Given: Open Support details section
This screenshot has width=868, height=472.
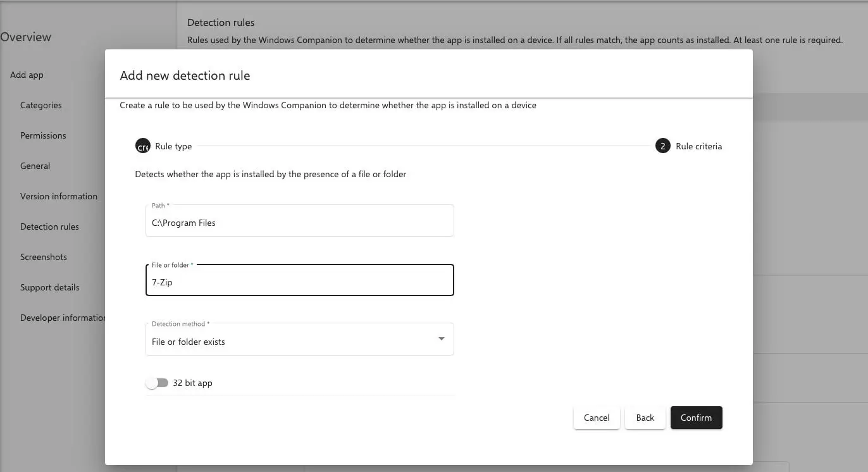Looking at the screenshot, I should coord(50,287).
